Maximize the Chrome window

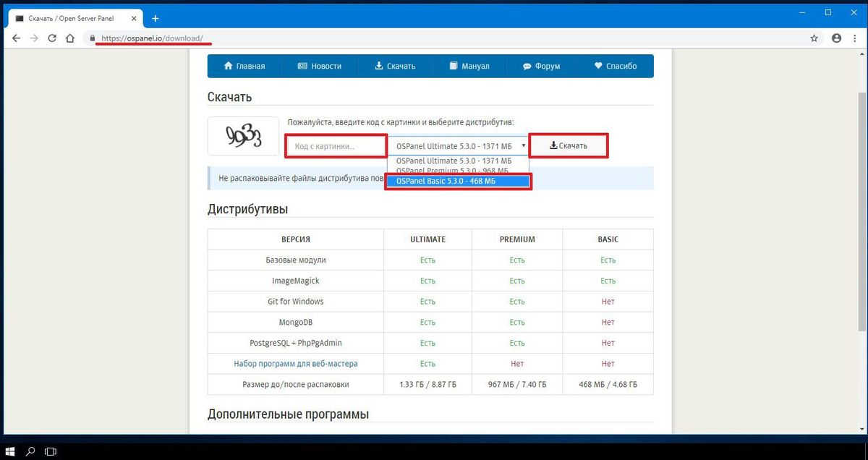(829, 12)
